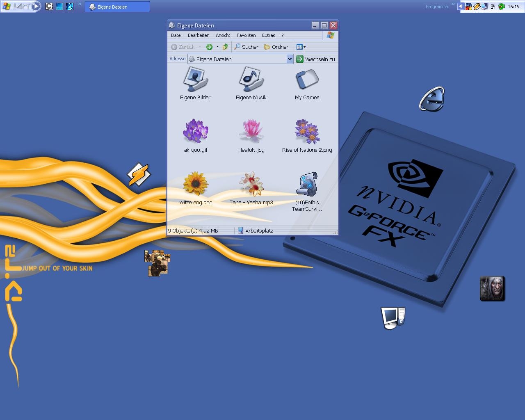Click the first quick launch icon
Viewport: 525px width, 420px height.
(x=49, y=7)
